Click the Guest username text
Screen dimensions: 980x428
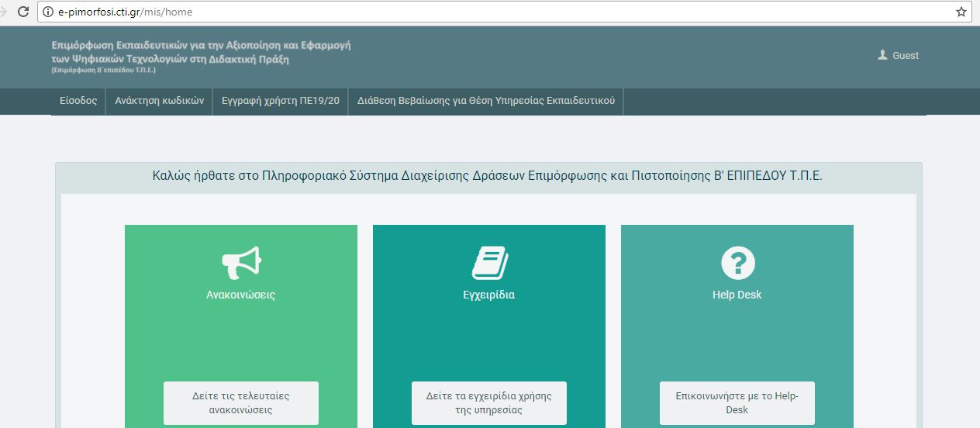(x=906, y=56)
